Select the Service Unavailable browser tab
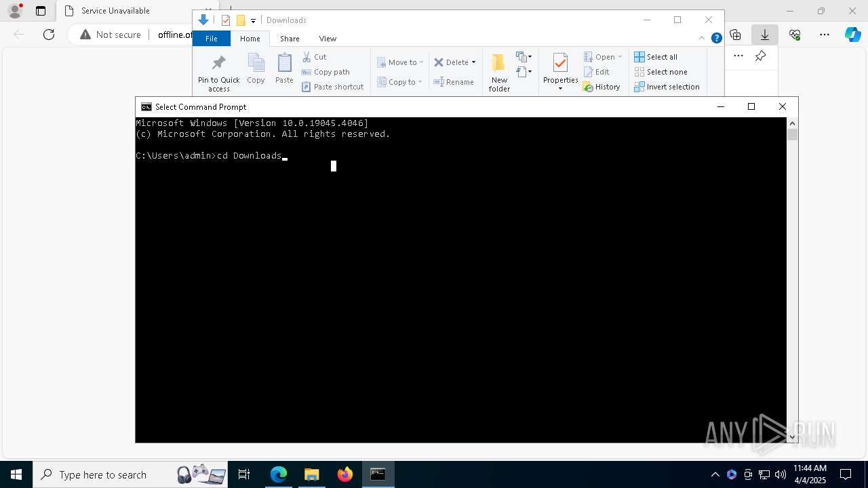This screenshot has width=868, height=488. (x=136, y=11)
